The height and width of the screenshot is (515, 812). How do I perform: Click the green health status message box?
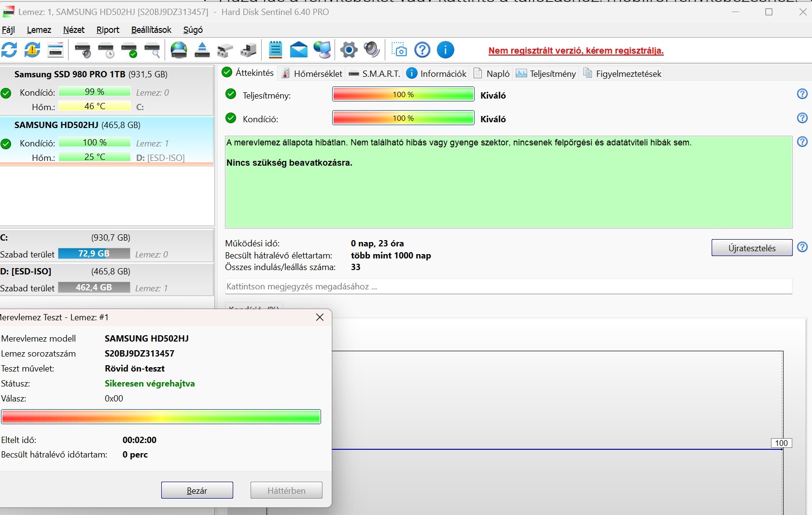coord(508,182)
